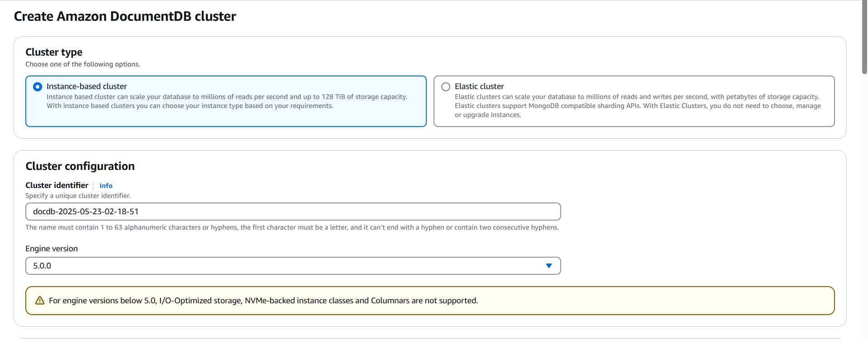Image resolution: width=868 pixels, height=339 pixels.
Task: Click the Instance based cluster description text
Action: 227,101
